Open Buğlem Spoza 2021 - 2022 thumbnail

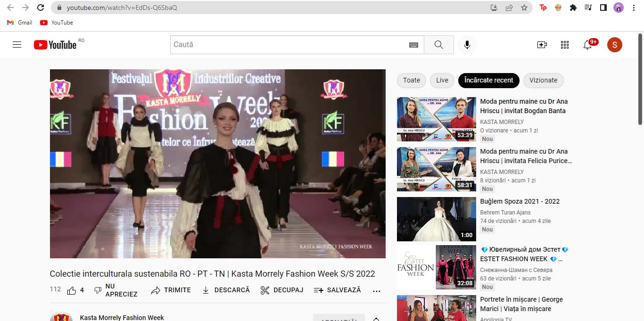[437, 219]
